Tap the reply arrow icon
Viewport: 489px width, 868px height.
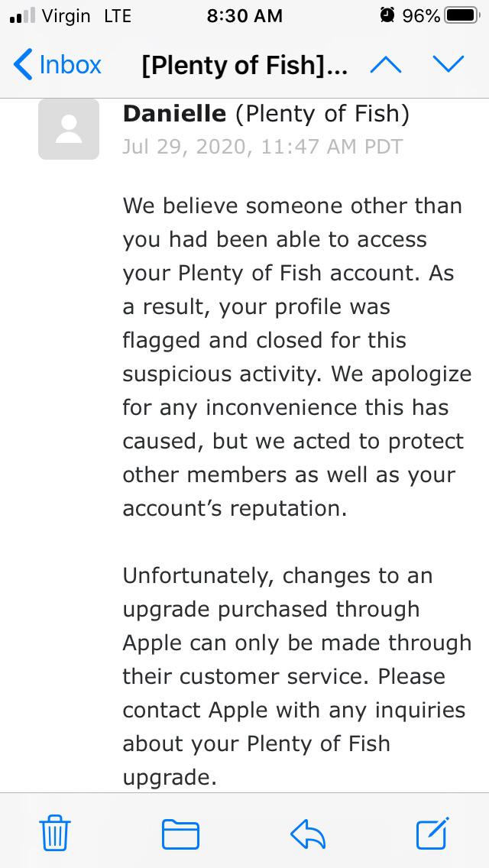tap(308, 833)
